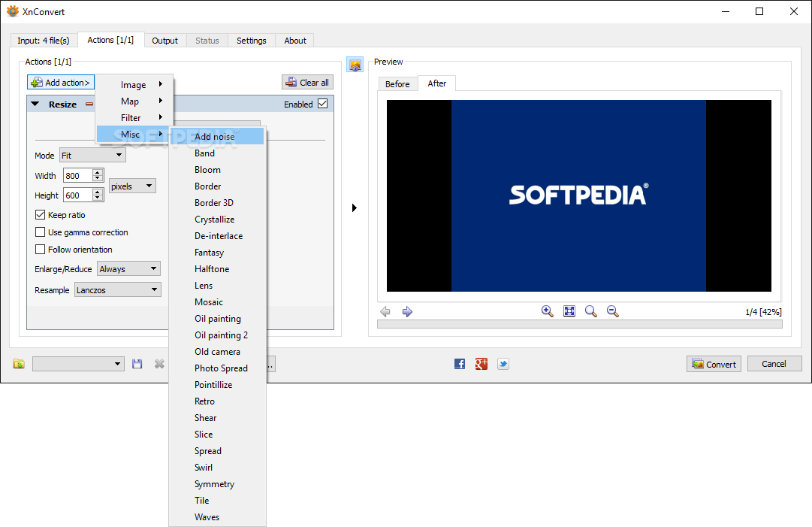This screenshot has height=527, width=812.
Task: Choose Border 3D effect
Action: click(x=218, y=203)
